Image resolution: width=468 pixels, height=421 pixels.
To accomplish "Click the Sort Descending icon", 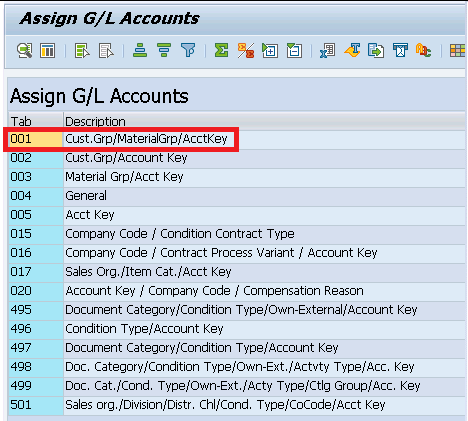I will 164,51.
